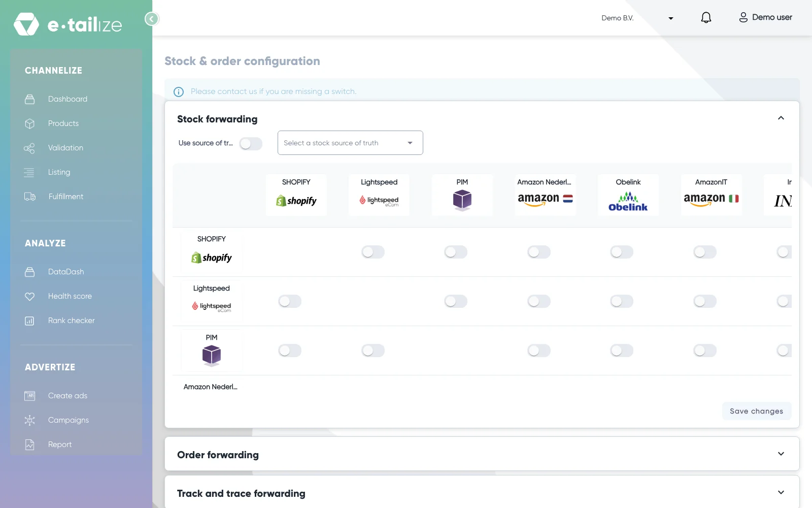The height and width of the screenshot is (508, 812).
Task: Open the stock source of truth dropdown
Action: (350, 143)
